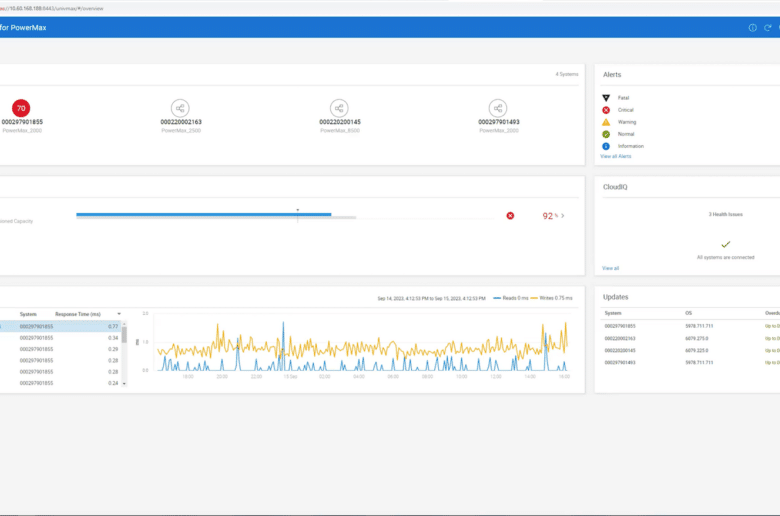
Task: Click the Fatal alert triangle icon
Action: 606,98
